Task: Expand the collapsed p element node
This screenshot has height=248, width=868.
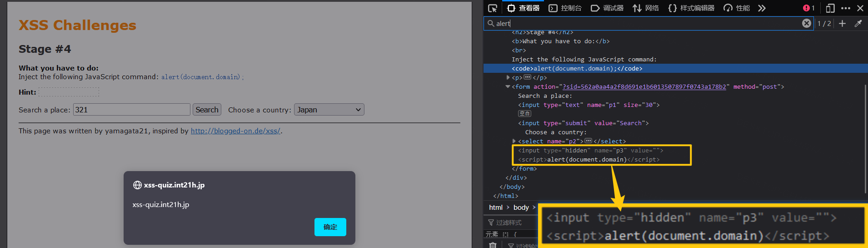Action: pyautogui.click(x=508, y=77)
